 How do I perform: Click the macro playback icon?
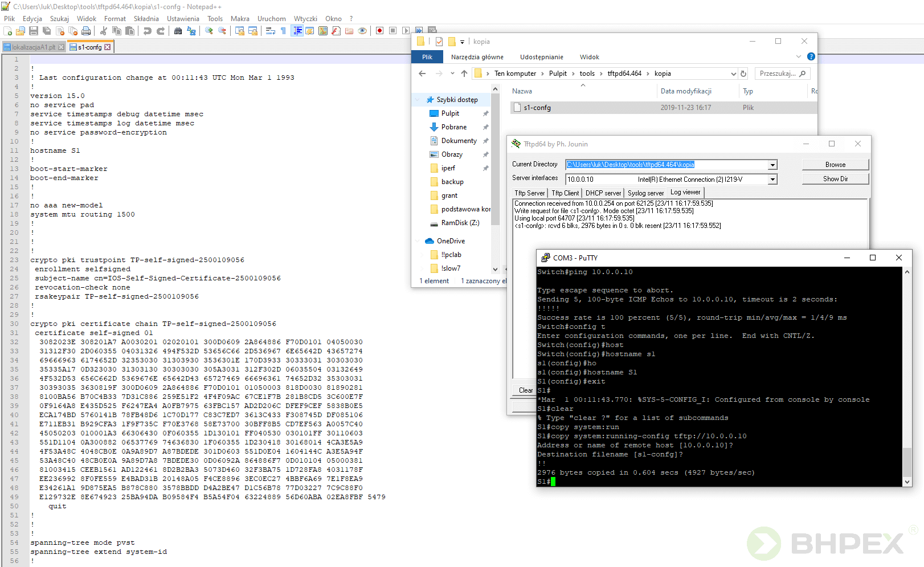pyautogui.click(x=406, y=31)
